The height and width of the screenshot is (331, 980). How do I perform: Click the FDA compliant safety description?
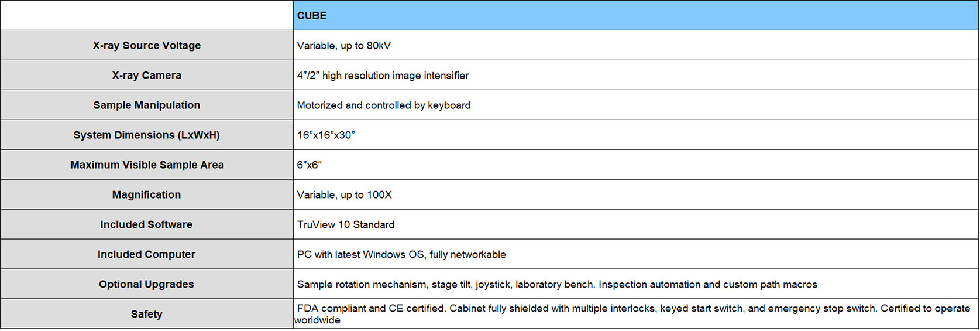pyautogui.click(x=632, y=314)
